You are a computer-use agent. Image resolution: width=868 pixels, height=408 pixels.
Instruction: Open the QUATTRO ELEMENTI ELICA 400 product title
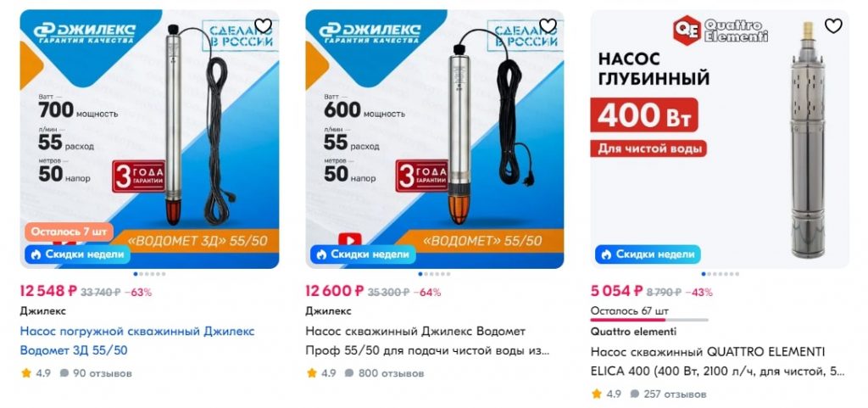718,362
